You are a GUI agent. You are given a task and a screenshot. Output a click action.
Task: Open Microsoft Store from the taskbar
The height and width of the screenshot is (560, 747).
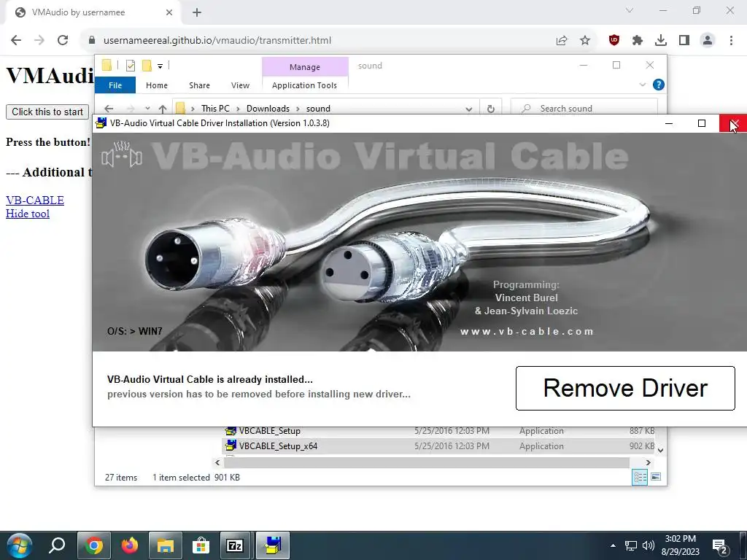pos(201,545)
